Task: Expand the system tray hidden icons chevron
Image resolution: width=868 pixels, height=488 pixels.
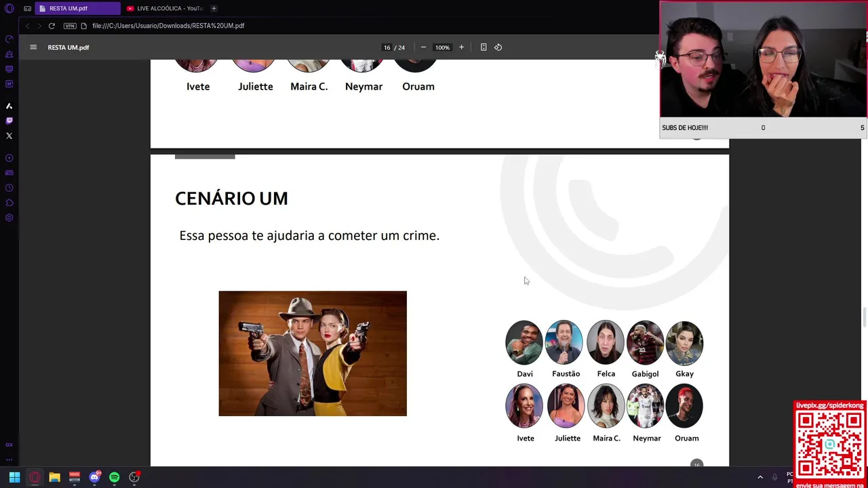Action: coord(760,477)
